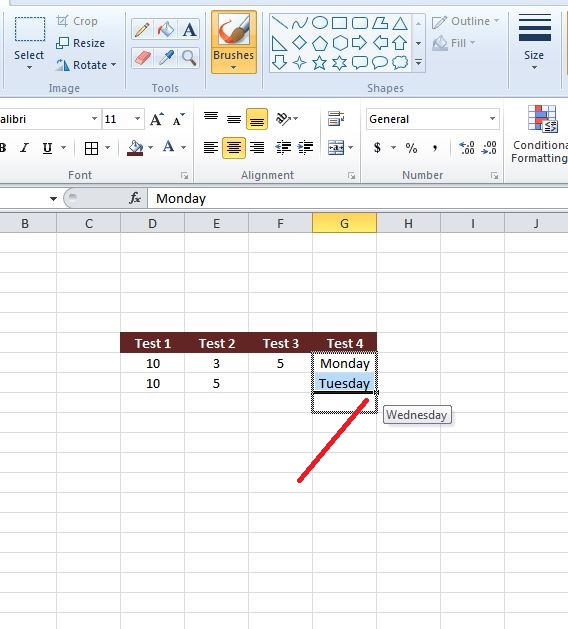
Task: Activate the Color picker eyedropper
Action: tap(166, 58)
